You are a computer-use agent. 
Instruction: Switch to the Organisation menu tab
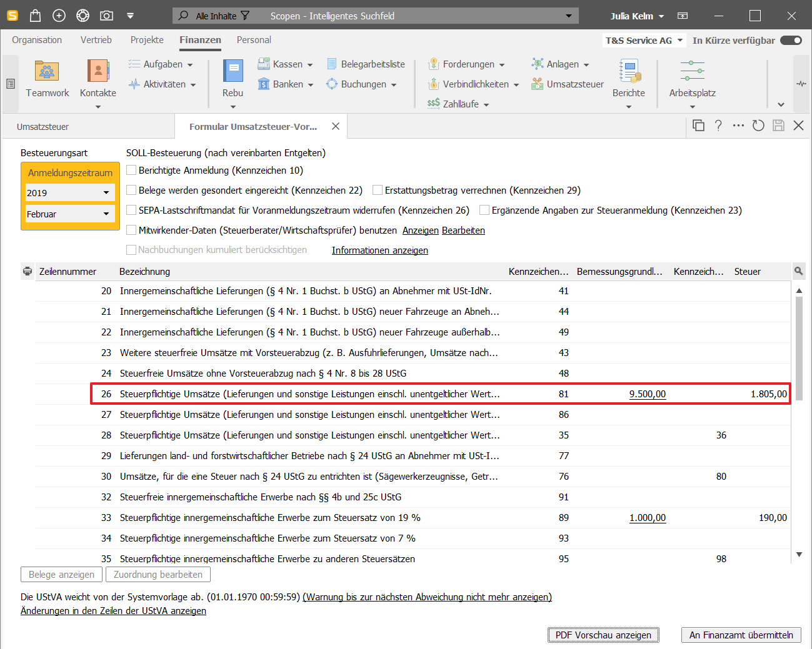[37, 39]
